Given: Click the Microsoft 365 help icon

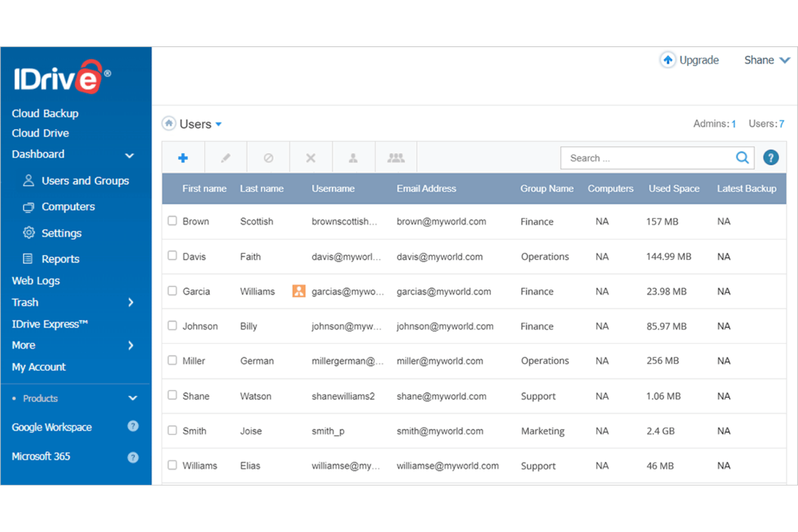Looking at the screenshot, I should pos(133,458).
